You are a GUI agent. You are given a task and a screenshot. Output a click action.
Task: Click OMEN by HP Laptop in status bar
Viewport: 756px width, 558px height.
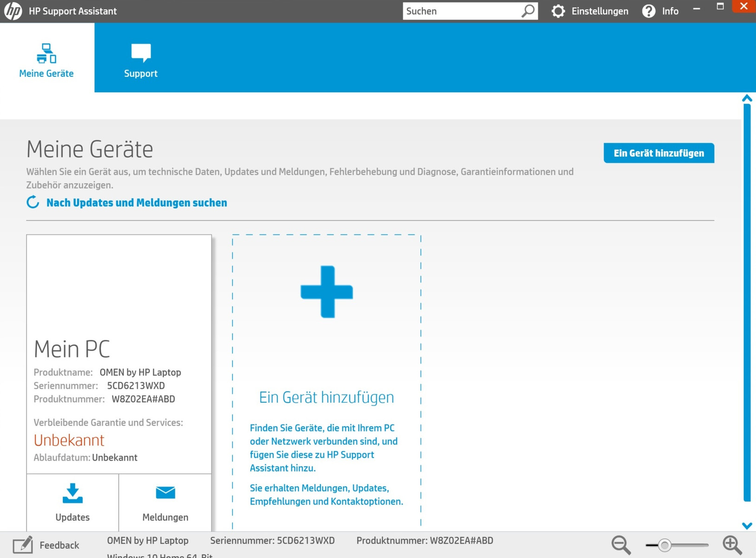click(148, 540)
